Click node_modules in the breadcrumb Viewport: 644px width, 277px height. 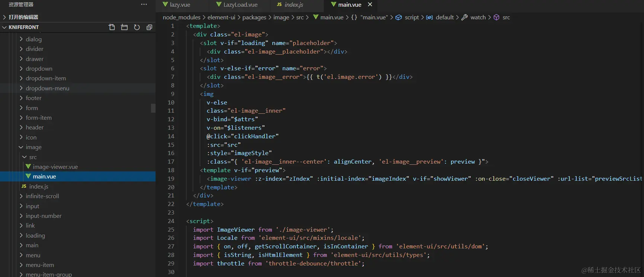(182, 17)
